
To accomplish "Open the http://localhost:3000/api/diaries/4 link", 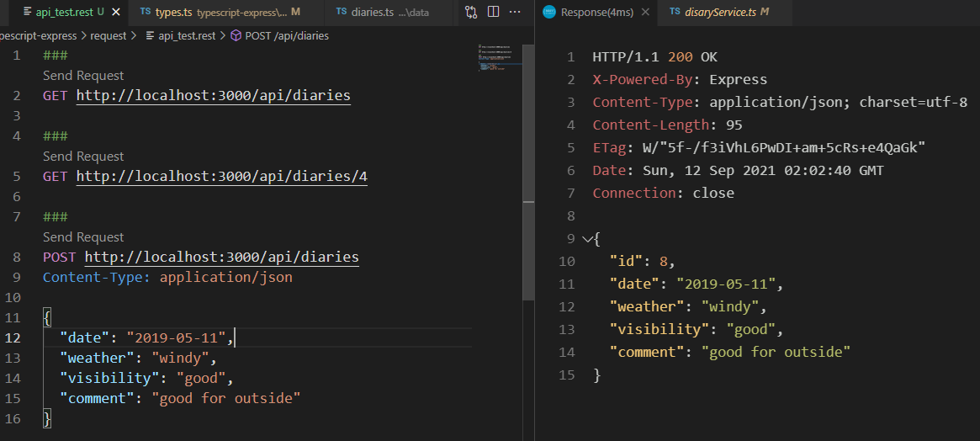I will click(x=222, y=177).
